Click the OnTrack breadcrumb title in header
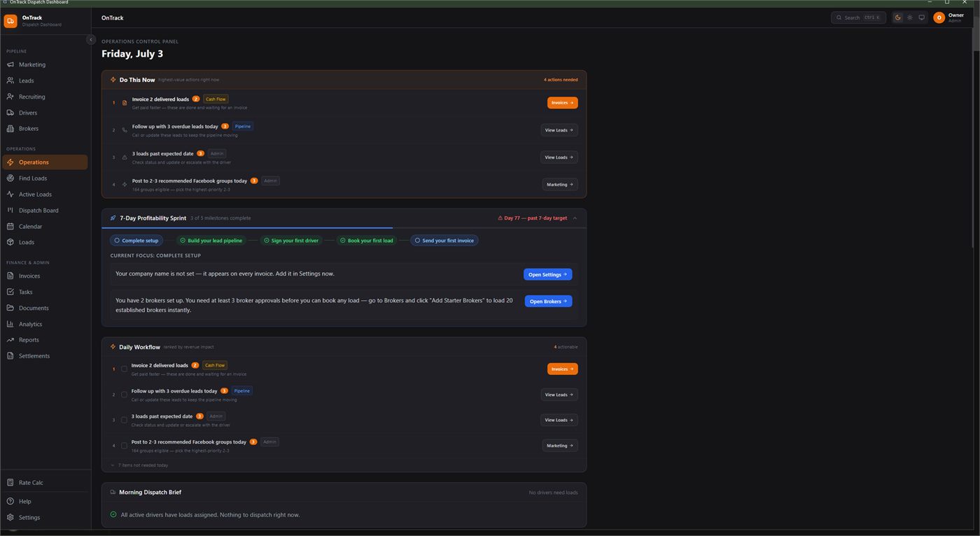The image size is (980, 536). (112, 17)
